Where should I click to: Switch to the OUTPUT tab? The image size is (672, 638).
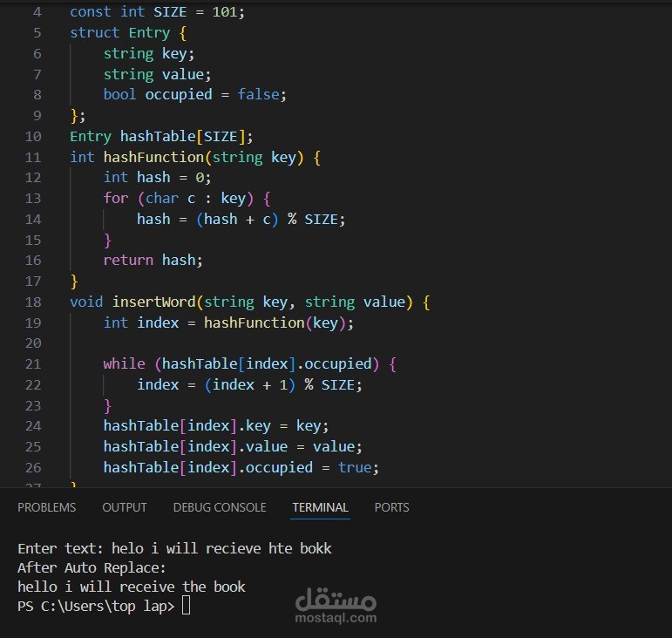(125, 507)
